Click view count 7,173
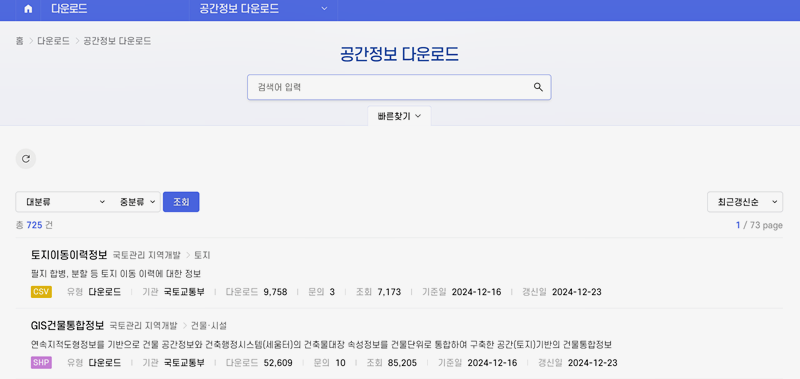Image resolution: width=800 pixels, height=379 pixels. click(x=389, y=292)
